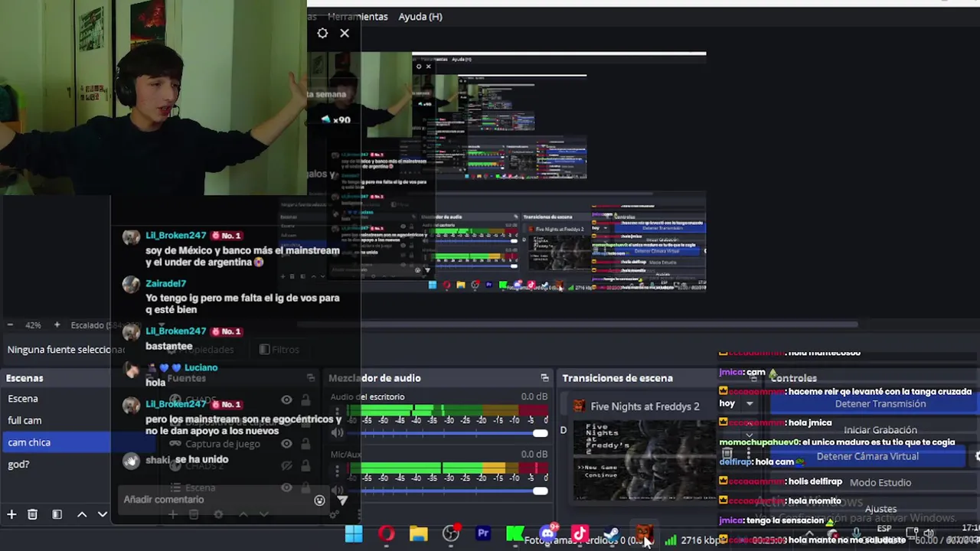Viewport: 980px width, 551px height.
Task: Enable Modo Estudio
Action: (x=880, y=482)
